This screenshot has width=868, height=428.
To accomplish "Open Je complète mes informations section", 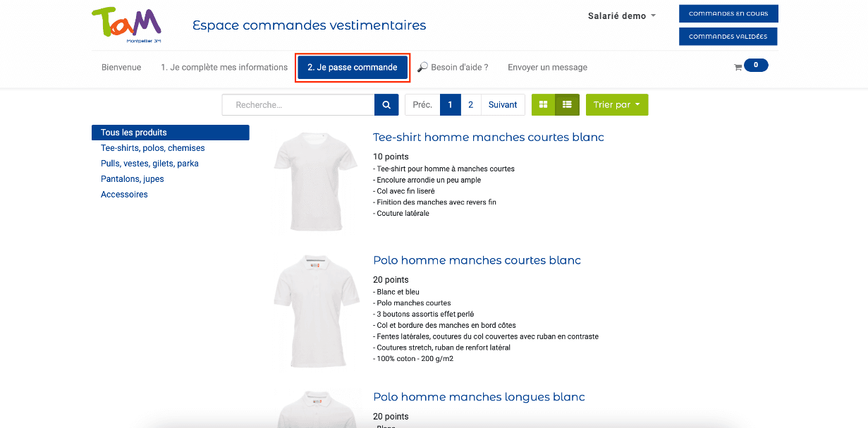I will [223, 67].
